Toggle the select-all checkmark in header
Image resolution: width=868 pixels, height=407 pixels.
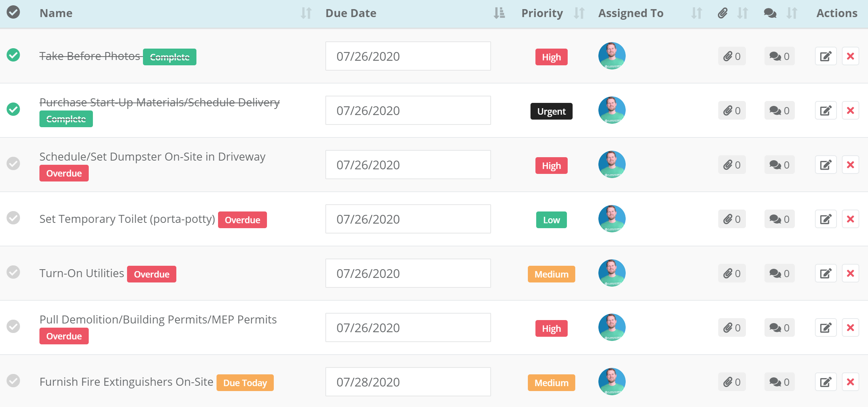(13, 12)
